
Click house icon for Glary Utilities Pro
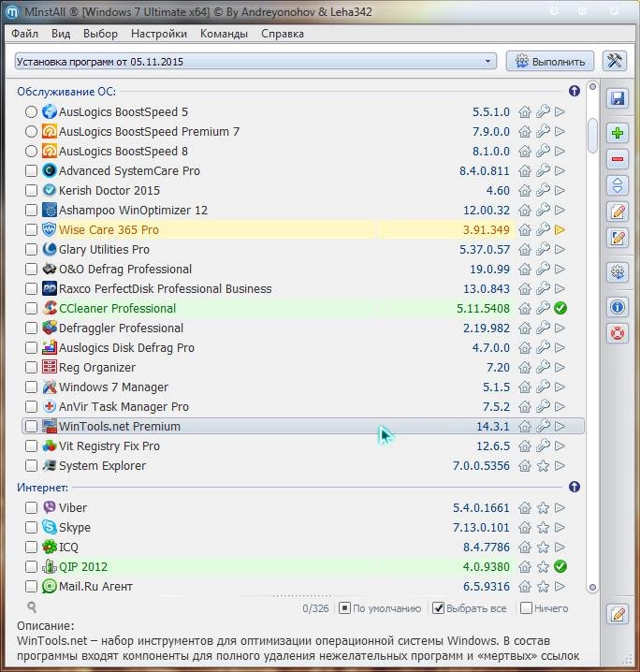[x=524, y=250]
